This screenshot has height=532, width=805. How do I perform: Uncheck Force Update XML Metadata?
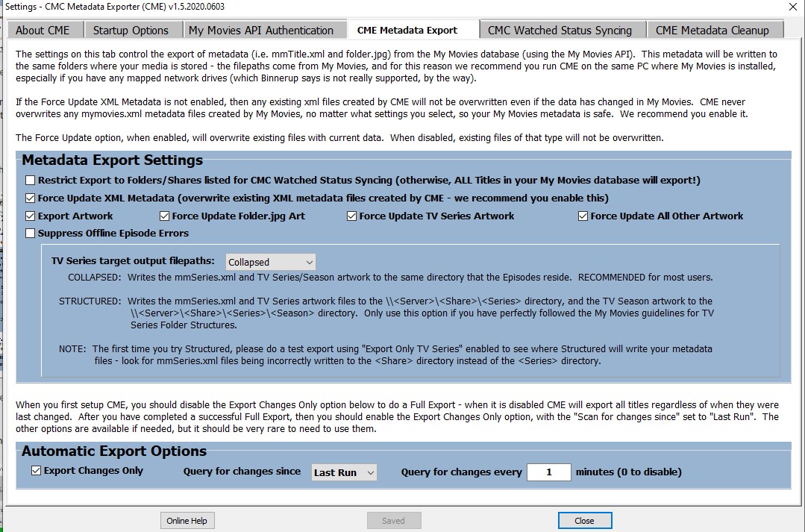[x=31, y=198]
